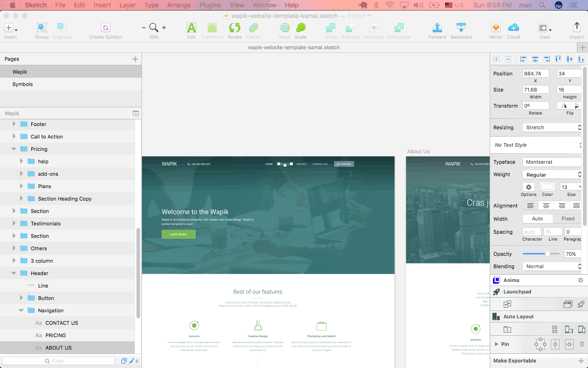This screenshot has height=368, width=588.
Task: Open the Resizing Stretch dropdown
Action: 552,127
